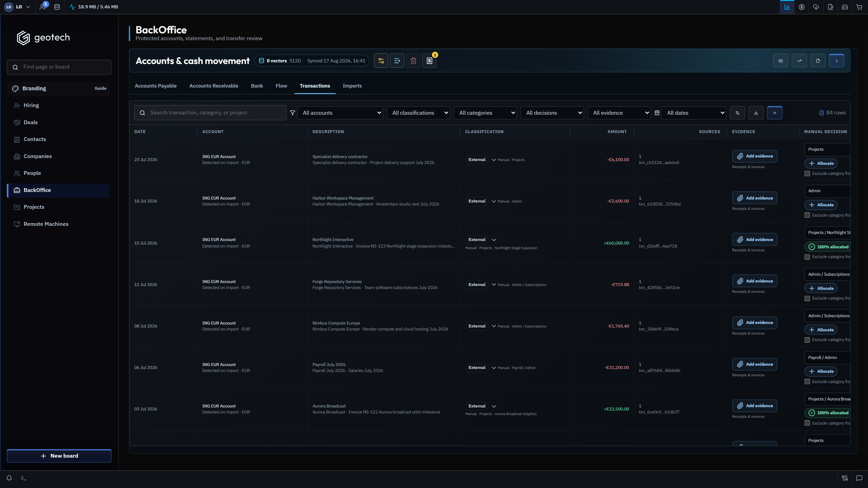
Task: Open the terminal prompt icon at the bottom
Action: (23, 478)
